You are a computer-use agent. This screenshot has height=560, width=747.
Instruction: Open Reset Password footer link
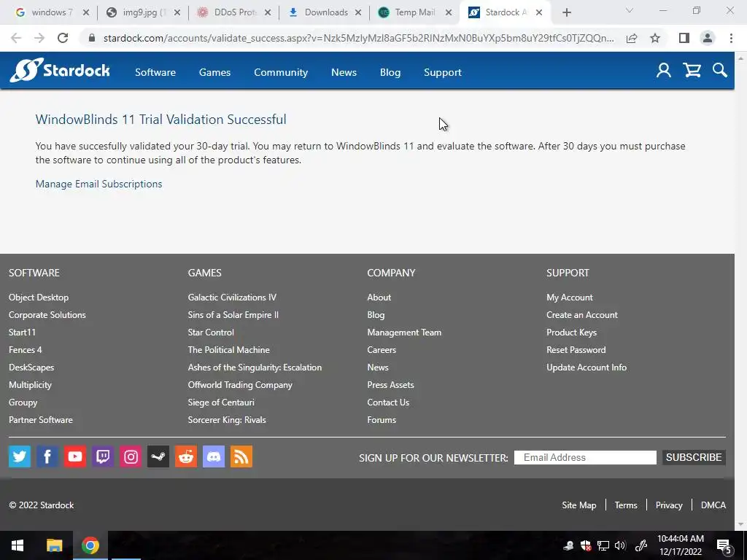click(x=576, y=349)
